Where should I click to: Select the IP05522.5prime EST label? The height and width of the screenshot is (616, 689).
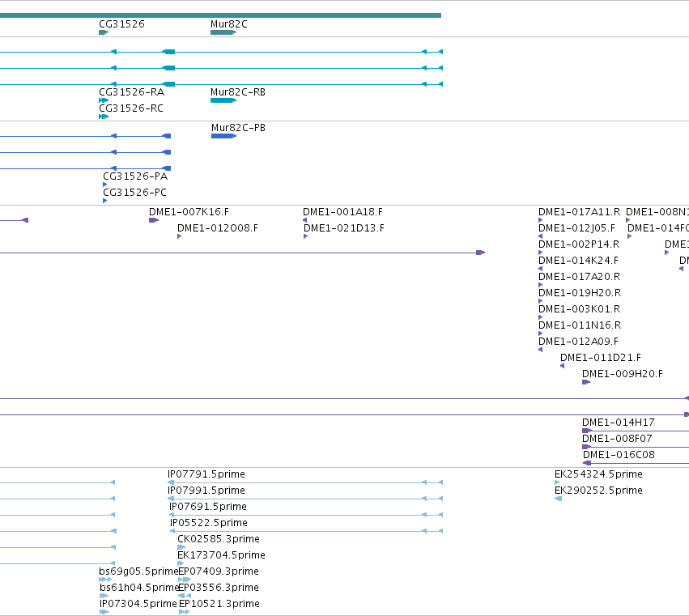209,524
